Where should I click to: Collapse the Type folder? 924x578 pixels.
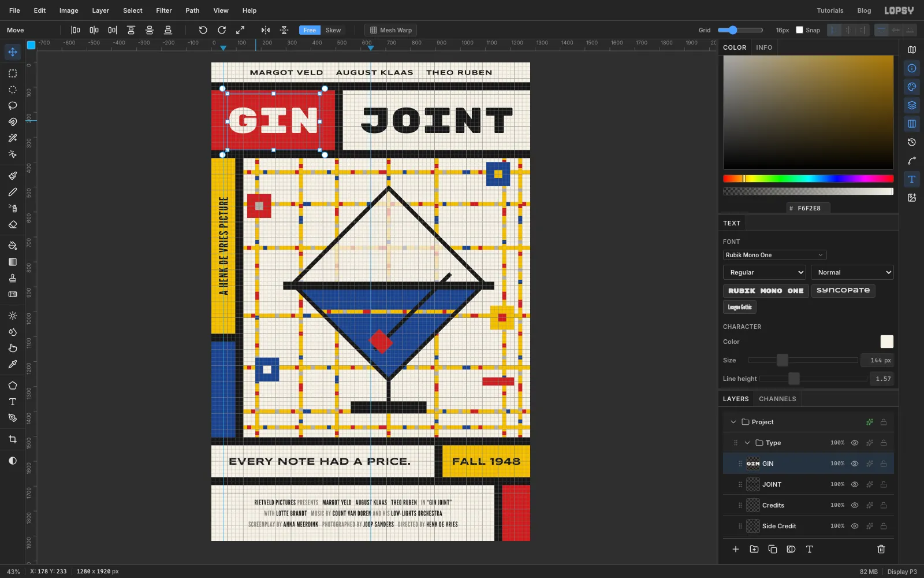[747, 443]
